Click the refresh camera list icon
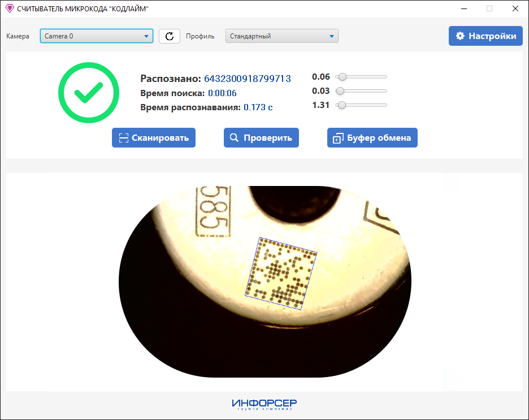Screen dimensions: 529x420 point(170,36)
